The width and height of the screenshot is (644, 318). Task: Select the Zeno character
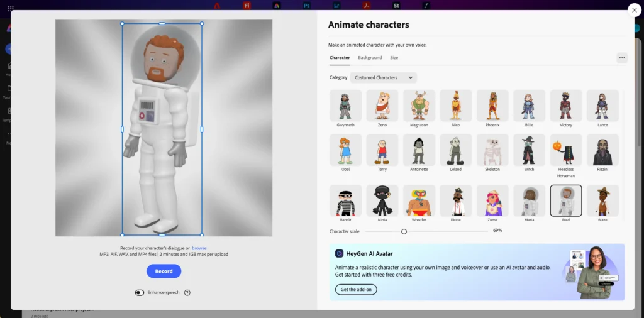(382, 106)
